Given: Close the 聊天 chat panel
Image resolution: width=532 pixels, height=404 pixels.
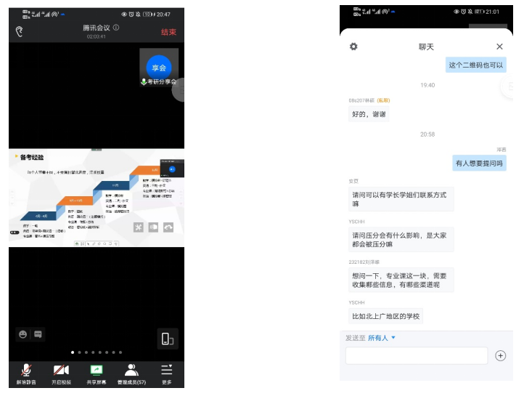Looking at the screenshot, I should point(499,47).
